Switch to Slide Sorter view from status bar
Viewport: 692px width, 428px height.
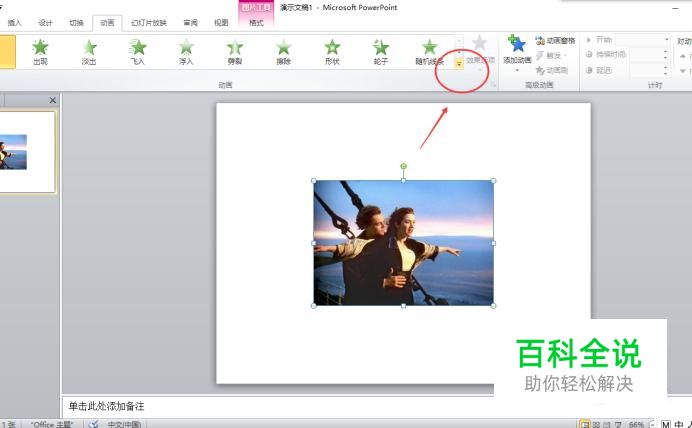597,424
